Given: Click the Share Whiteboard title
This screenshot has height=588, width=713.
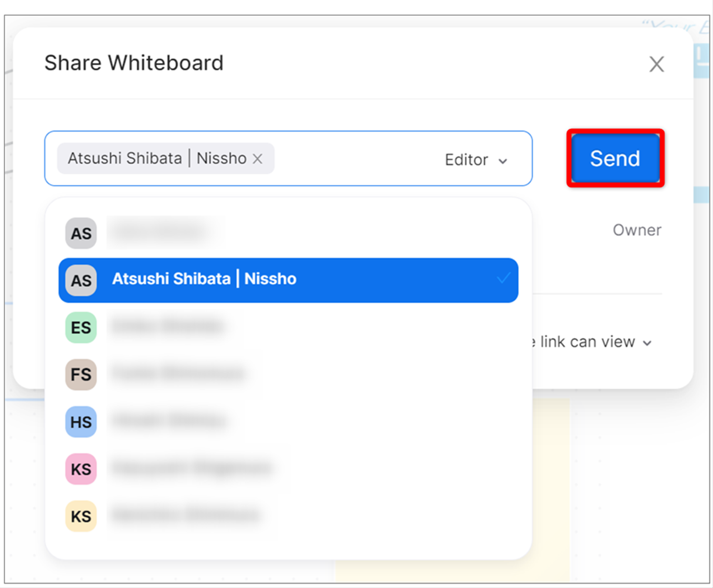Looking at the screenshot, I should click(134, 63).
